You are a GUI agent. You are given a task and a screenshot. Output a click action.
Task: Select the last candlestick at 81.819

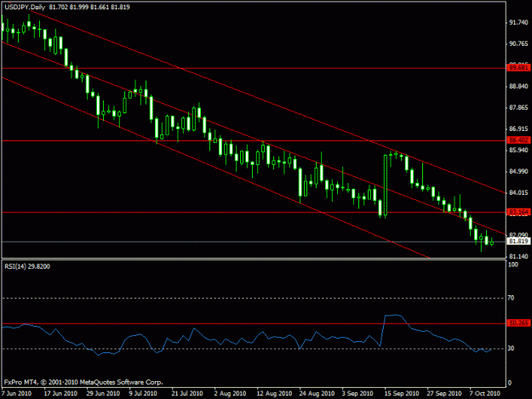492,242
